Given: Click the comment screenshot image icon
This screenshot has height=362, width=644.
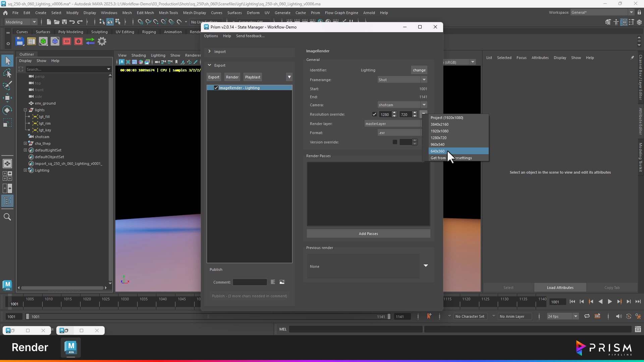Looking at the screenshot, I should point(282,282).
